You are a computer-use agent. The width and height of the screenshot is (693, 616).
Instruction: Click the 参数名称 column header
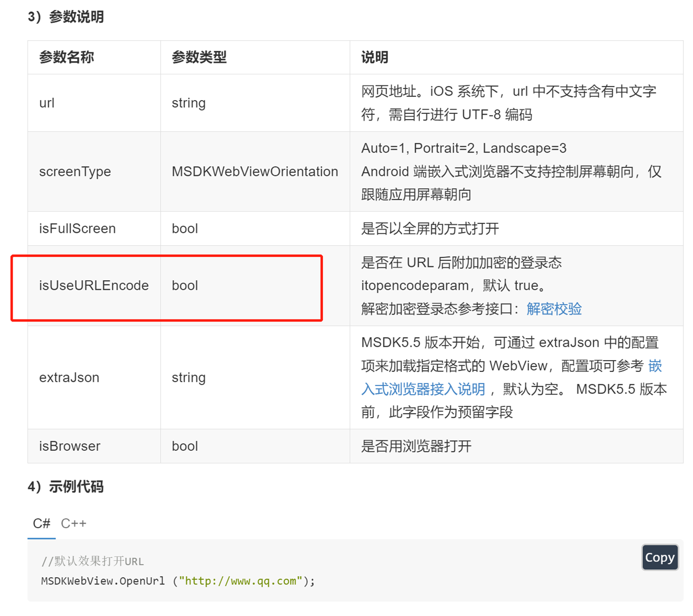coord(67,57)
